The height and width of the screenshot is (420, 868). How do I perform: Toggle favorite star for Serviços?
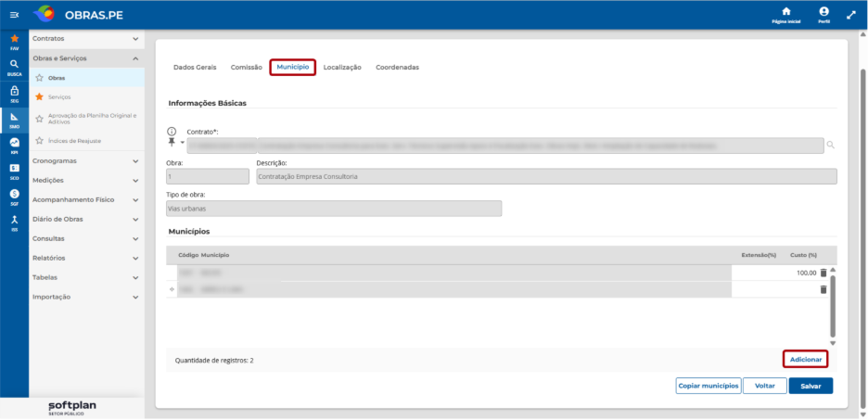(39, 96)
